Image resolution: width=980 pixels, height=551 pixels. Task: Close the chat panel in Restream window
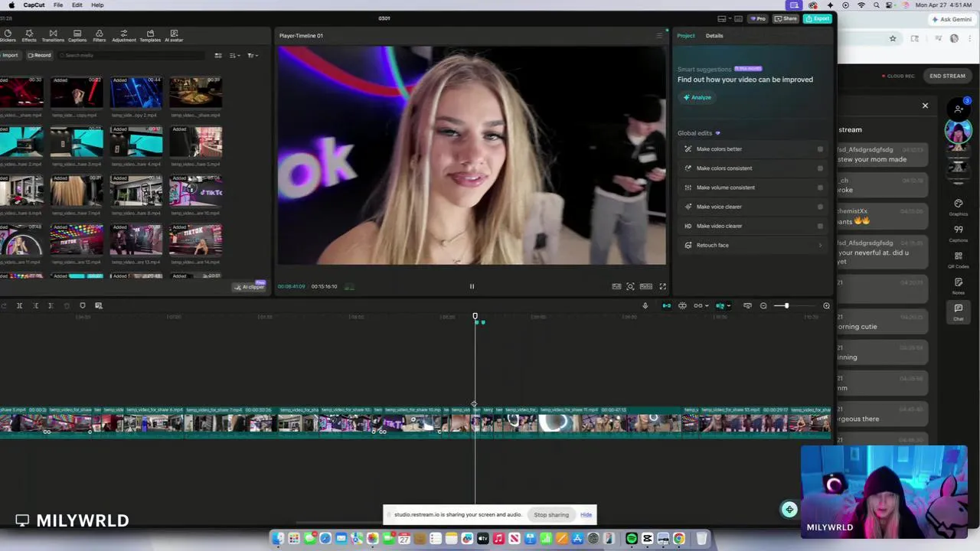click(x=925, y=106)
